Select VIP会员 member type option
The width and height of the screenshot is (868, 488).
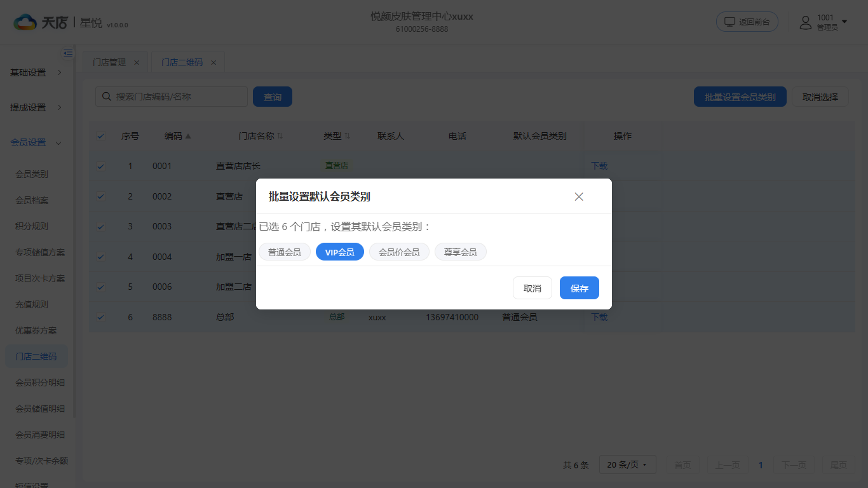click(340, 252)
